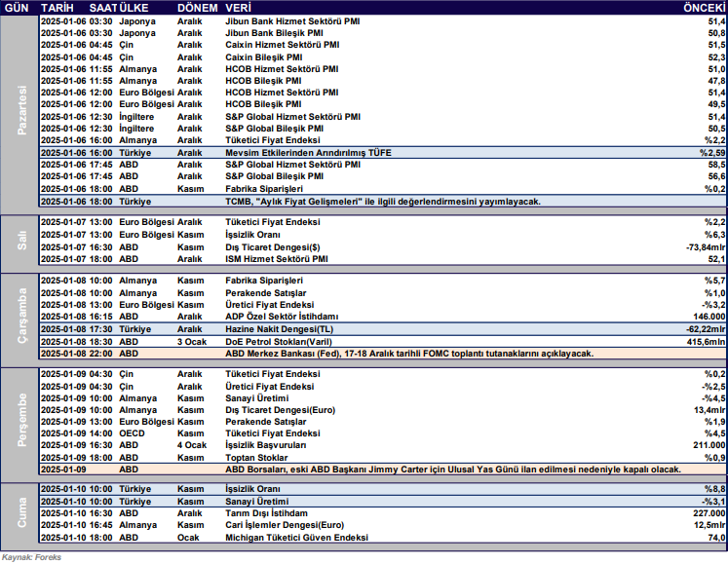Click Almanya Fabrika Siparişleri on 2025-01-08
Viewport: 728px width, 564px height.
(x=264, y=281)
